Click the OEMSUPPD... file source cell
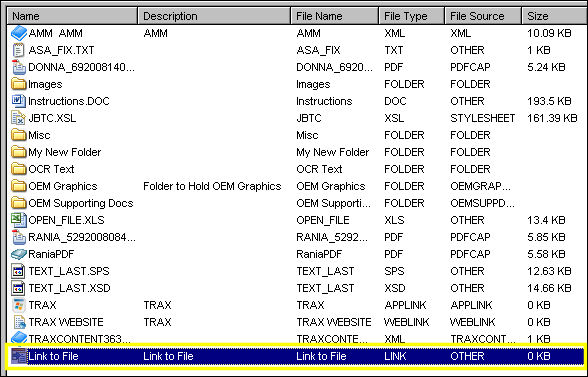 pos(482,203)
